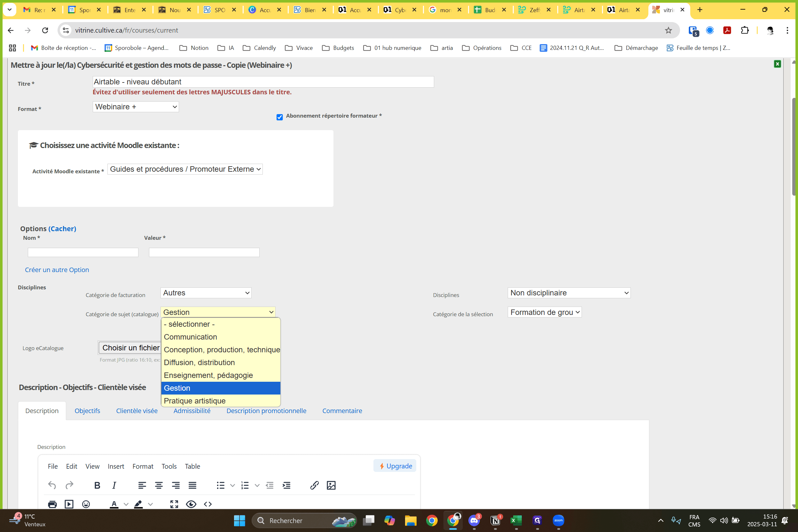Increase indent in editor
The width and height of the screenshot is (798, 532).
point(287,485)
